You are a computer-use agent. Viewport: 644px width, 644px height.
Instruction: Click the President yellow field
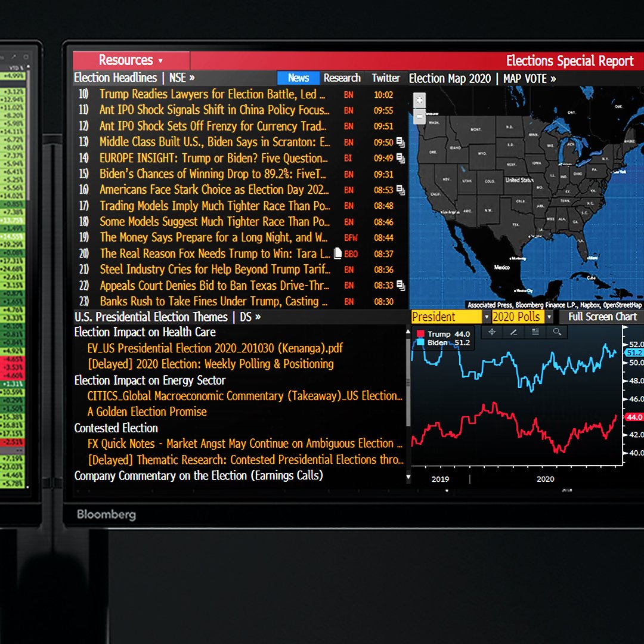pos(447,317)
